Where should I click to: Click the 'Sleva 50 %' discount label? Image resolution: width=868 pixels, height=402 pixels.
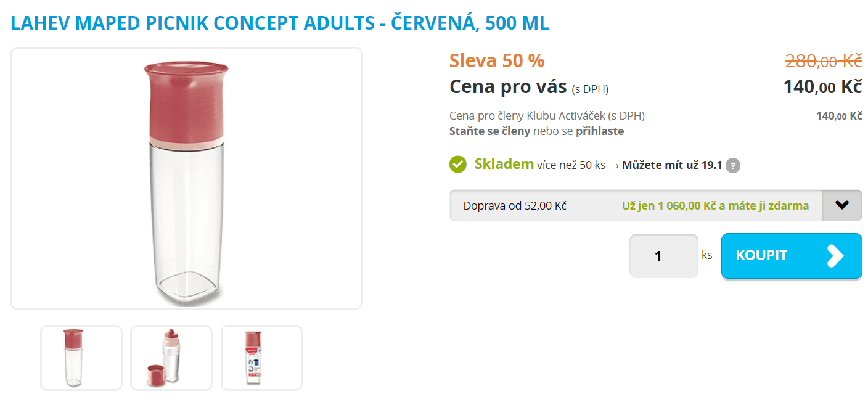pos(497,61)
